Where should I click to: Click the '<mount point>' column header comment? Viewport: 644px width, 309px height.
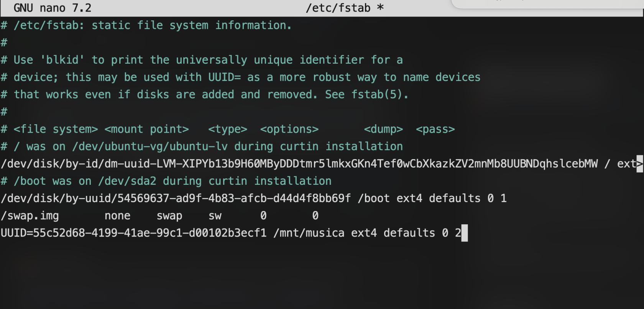tap(147, 129)
